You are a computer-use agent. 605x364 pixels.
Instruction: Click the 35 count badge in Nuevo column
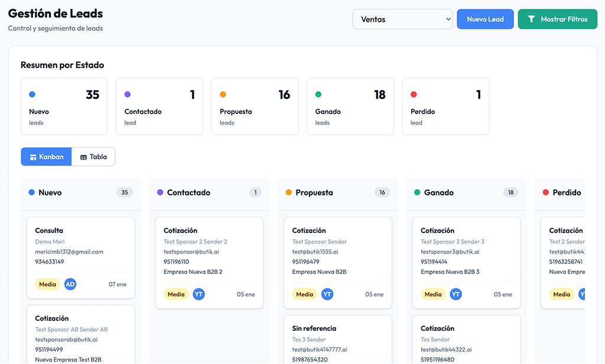125,193
